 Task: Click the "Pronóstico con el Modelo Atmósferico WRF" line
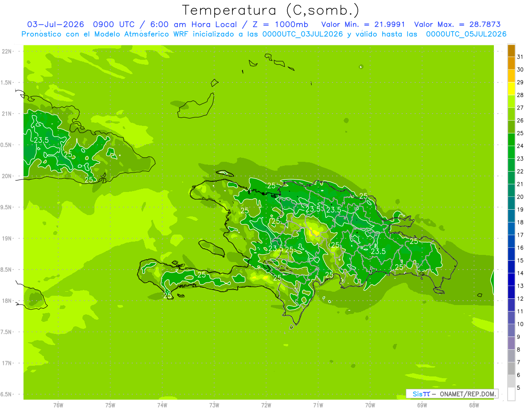pyautogui.click(x=105, y=34)
